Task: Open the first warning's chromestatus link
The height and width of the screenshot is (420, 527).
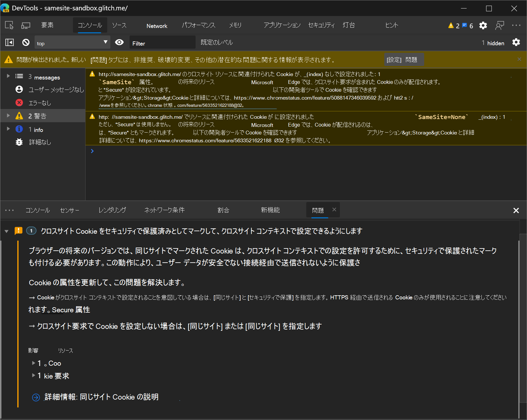Action: point(305,98)
